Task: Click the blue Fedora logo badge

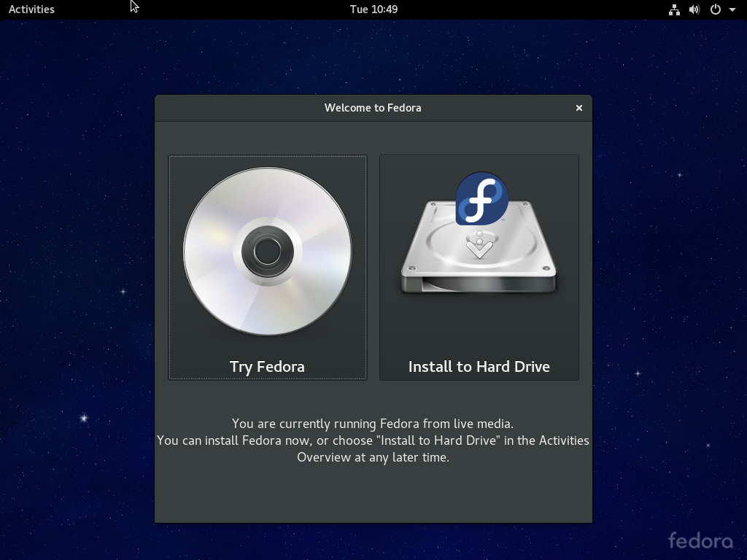Action: click(x=481, y=198)
